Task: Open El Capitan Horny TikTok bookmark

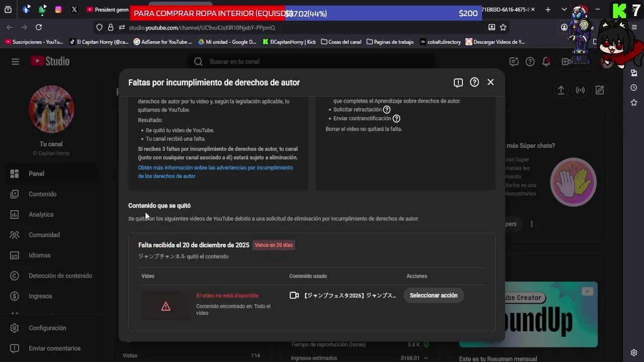Action: pos(99,42)
